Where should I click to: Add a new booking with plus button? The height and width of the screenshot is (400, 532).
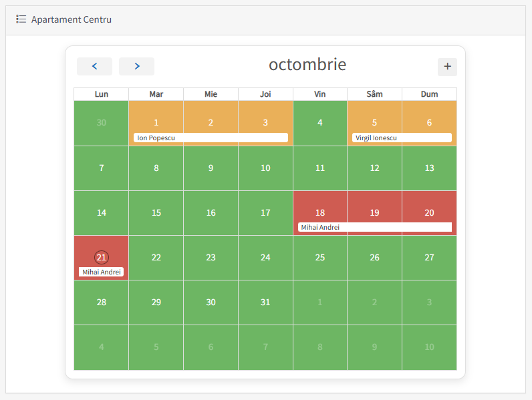(447, 67)
